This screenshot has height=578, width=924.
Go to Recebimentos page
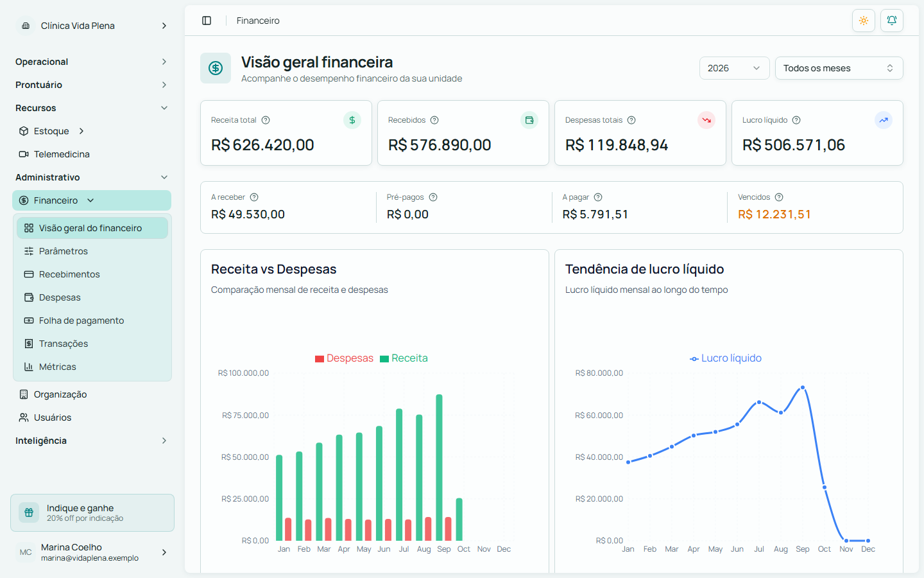tap(92, 274)
